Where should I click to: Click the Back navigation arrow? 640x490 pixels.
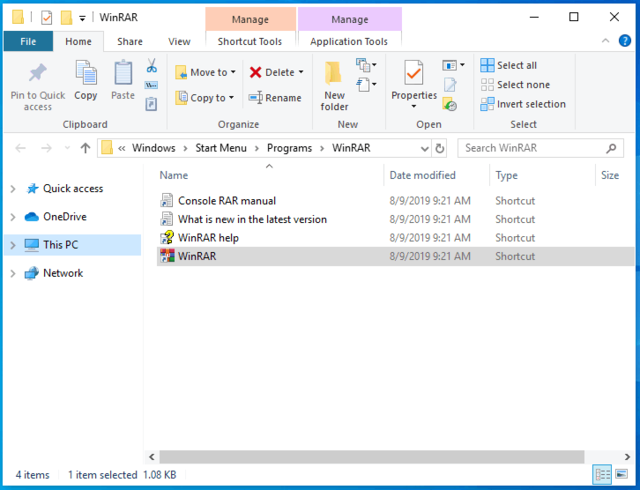(x=20, y=148)
